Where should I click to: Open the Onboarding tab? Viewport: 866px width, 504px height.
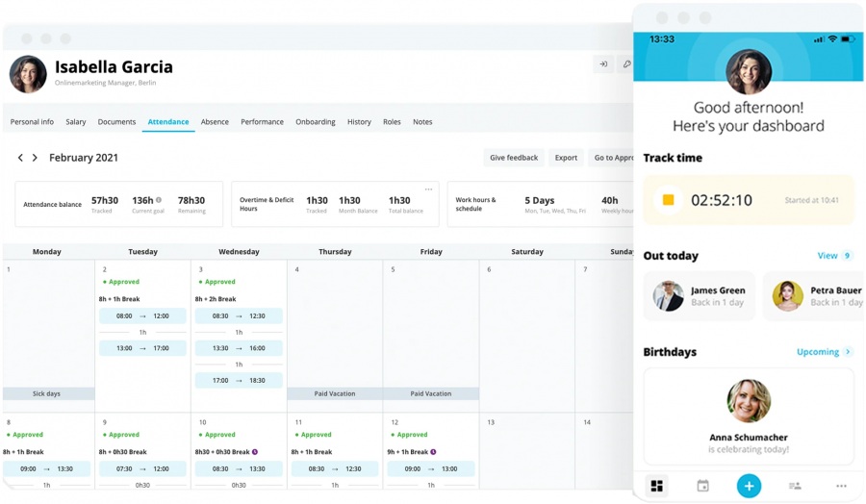[x=316, y=122]
